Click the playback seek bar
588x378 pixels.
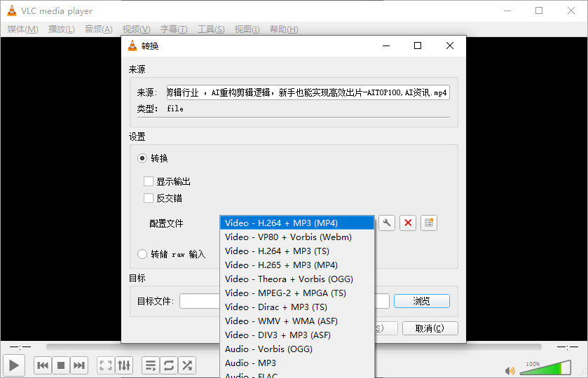pos(294,347)
